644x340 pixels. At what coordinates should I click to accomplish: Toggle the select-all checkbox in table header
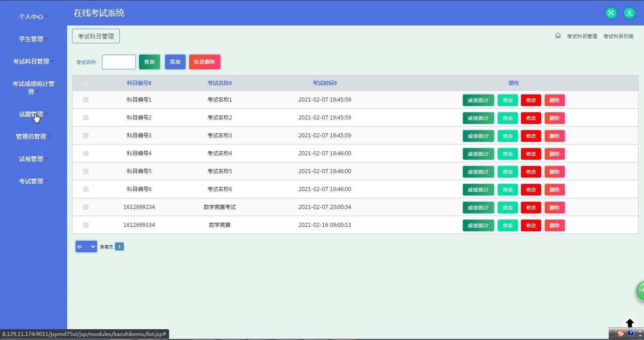[x=86, y=83]
